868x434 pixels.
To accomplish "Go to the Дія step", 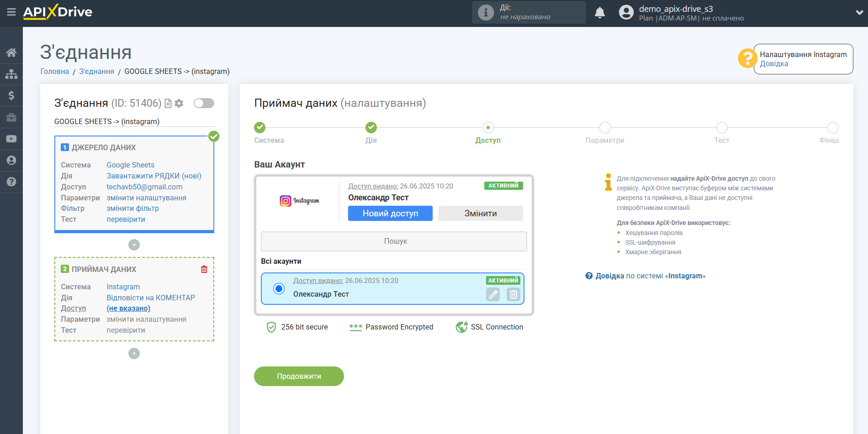I will pyautogui.click(x=371, y=127).
